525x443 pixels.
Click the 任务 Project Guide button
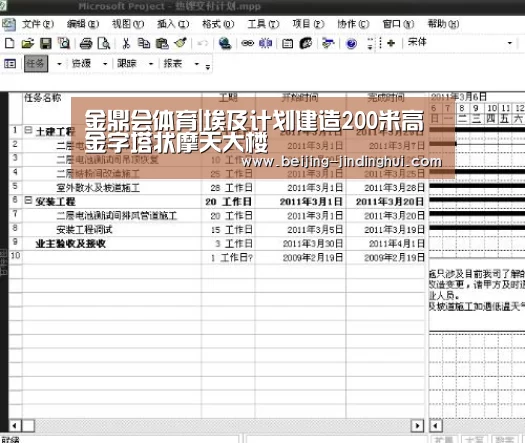tap(36, 63)
